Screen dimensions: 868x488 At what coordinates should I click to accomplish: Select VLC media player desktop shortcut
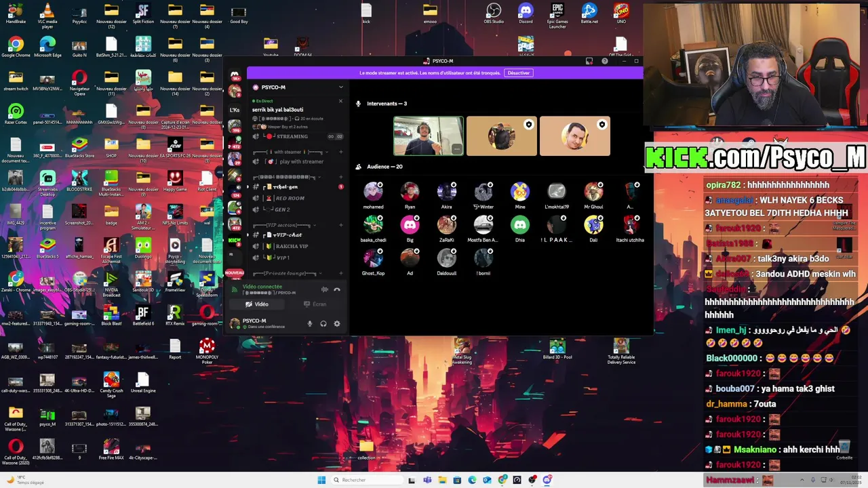[x=47, y=15]
